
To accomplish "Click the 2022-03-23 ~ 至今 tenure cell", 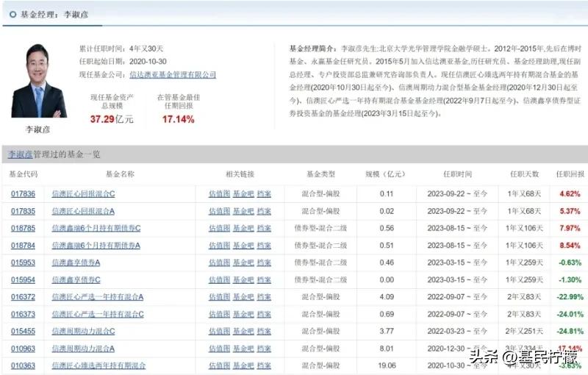I will click(457, 331).
